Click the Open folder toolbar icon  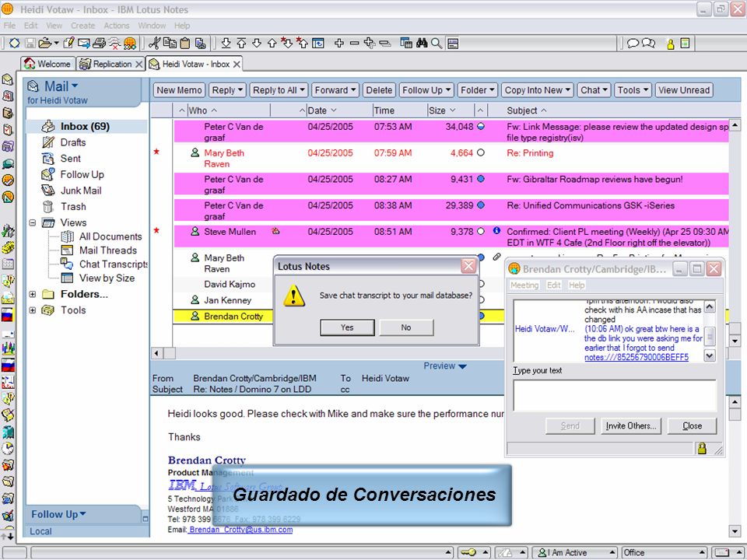pos(45,44)
